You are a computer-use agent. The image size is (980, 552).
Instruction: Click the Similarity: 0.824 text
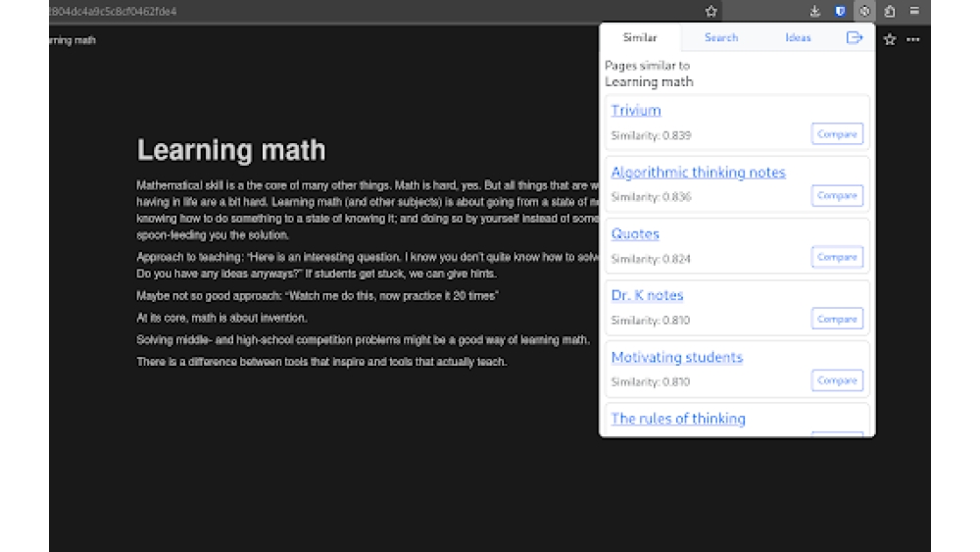[x=651, y=259]
